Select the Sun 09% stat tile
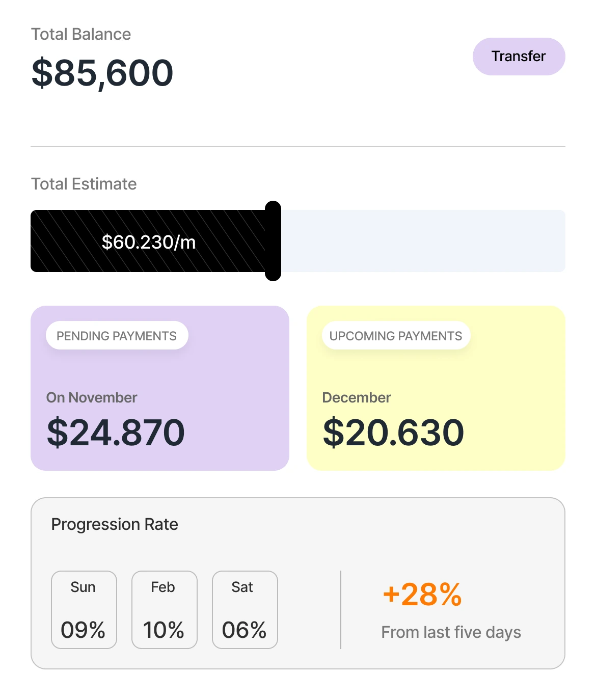Screen dimensions: 596x700 tap(84, 609)
